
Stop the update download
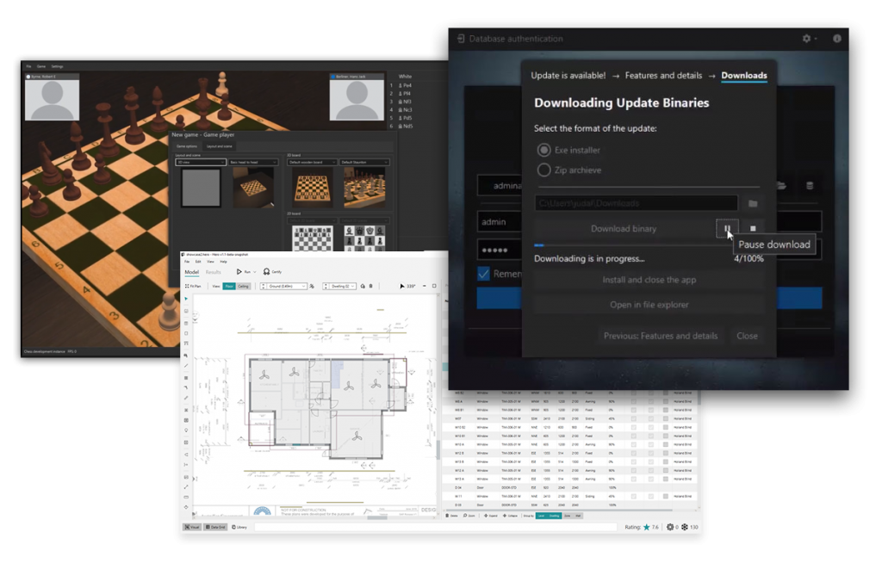(753, 228)
